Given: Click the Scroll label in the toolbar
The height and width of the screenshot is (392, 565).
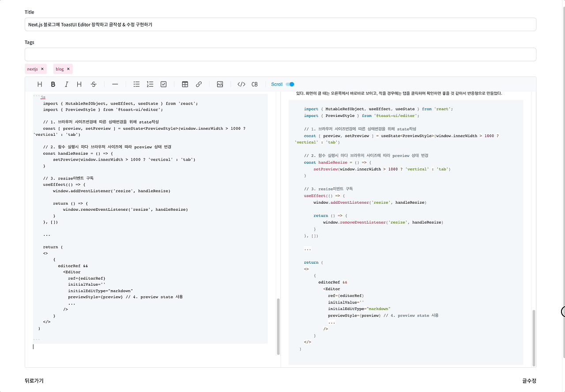Looking at the screenshot, I should click(277, 84).
